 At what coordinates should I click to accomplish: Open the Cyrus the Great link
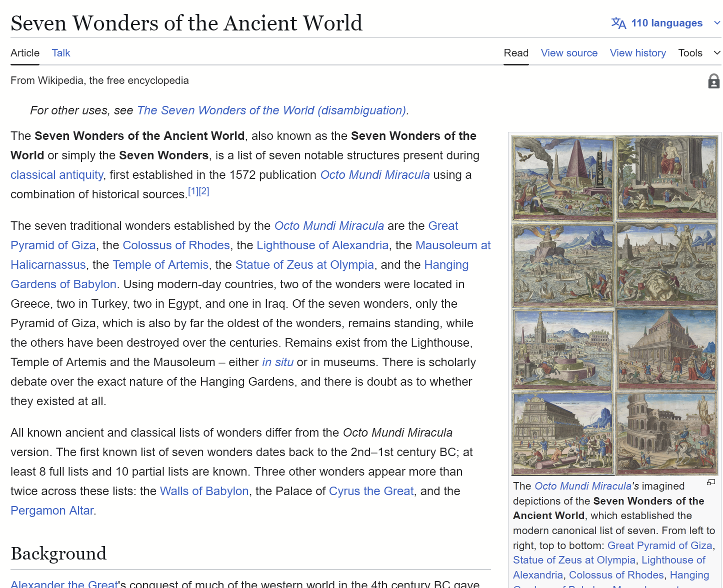point(371,491)
